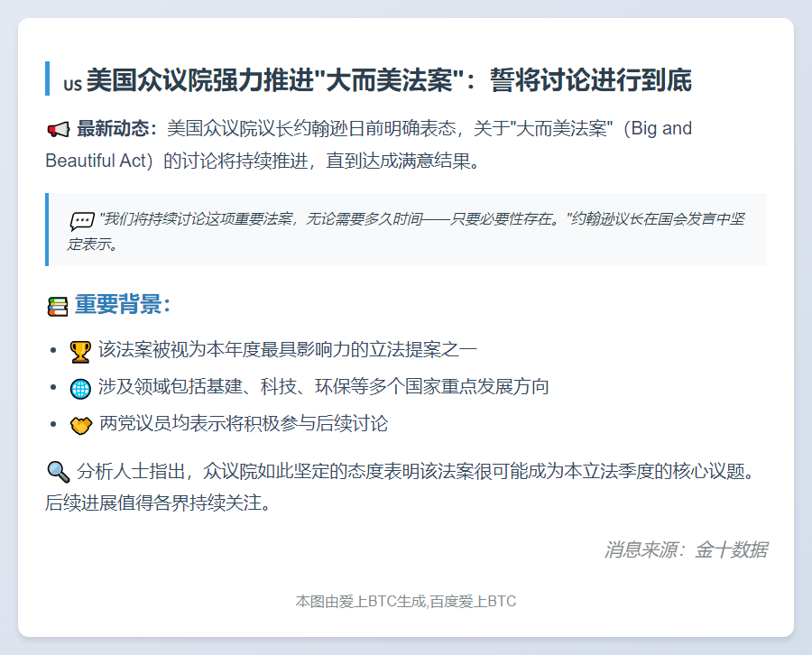This screenshot has height=655, width=812.
Task: Click the US flag badge before the headline
Action: [72, 85]
